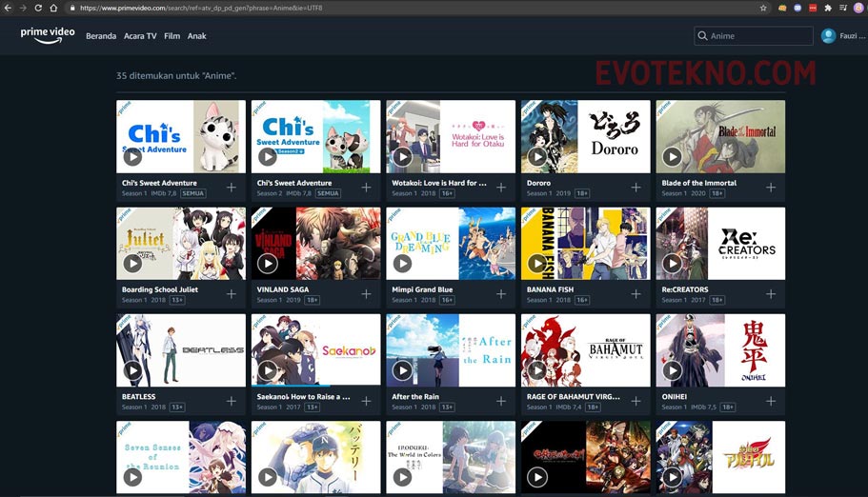Image resolution: width=868 pixels, height=497 pixels.
Task: Open BANANA FISH title link
Action: 551,289
